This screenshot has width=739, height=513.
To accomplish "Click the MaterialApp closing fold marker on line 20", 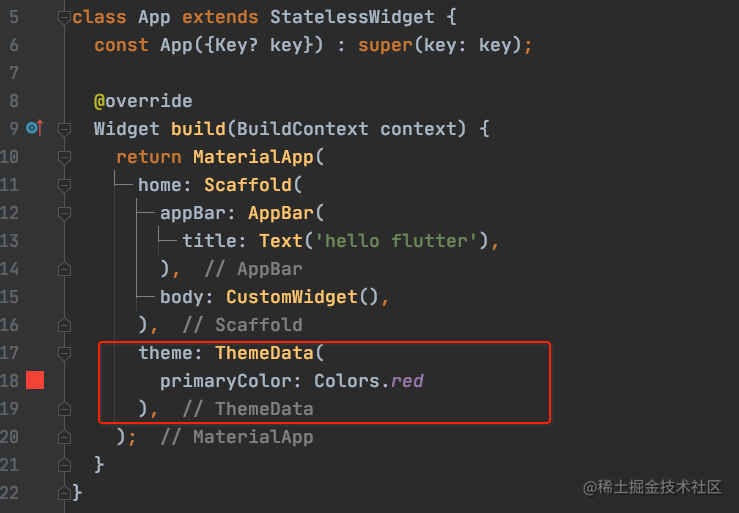I will pyautogui.click(x=64, y=437).
